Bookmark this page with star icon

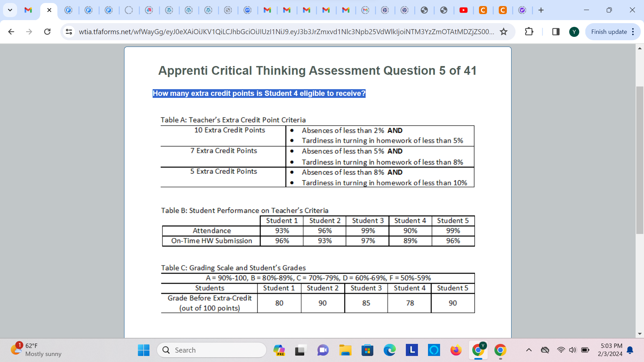(x=503, y=32)
